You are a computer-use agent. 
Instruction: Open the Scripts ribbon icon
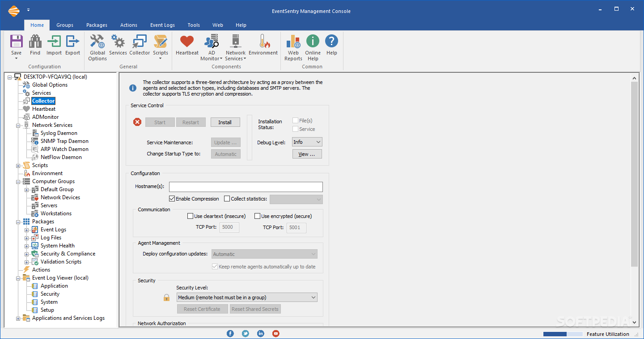(160, 42)
